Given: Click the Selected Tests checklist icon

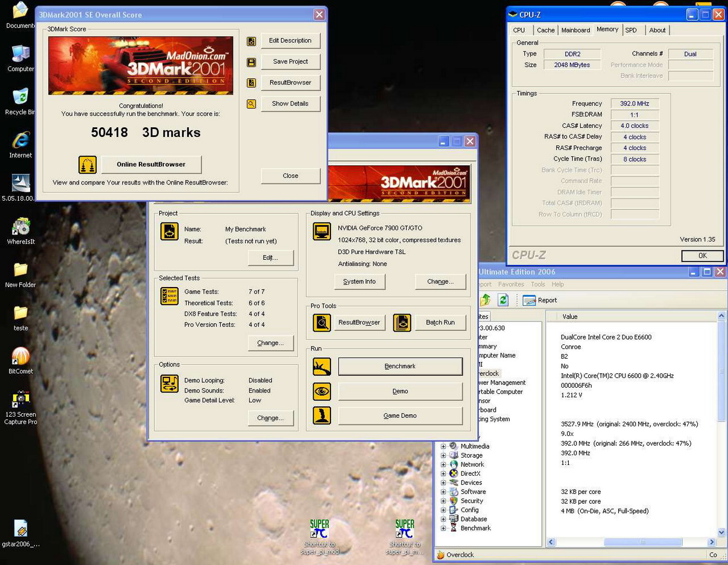Looking at the screenshot, I should (169, 296).
